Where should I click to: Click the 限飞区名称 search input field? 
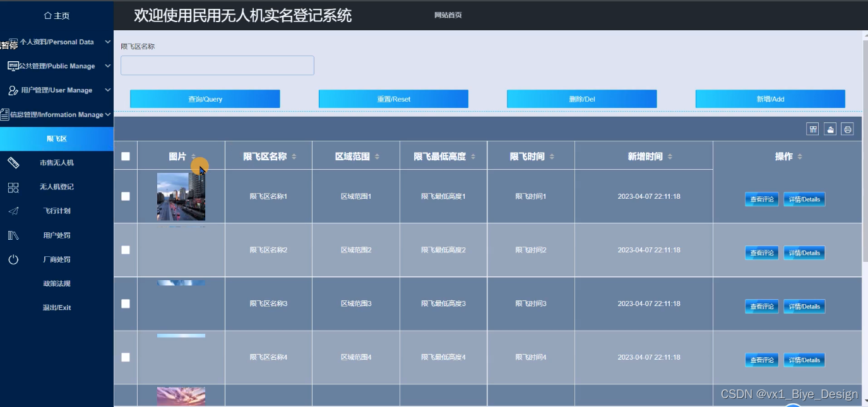click(x=217, y=66)
